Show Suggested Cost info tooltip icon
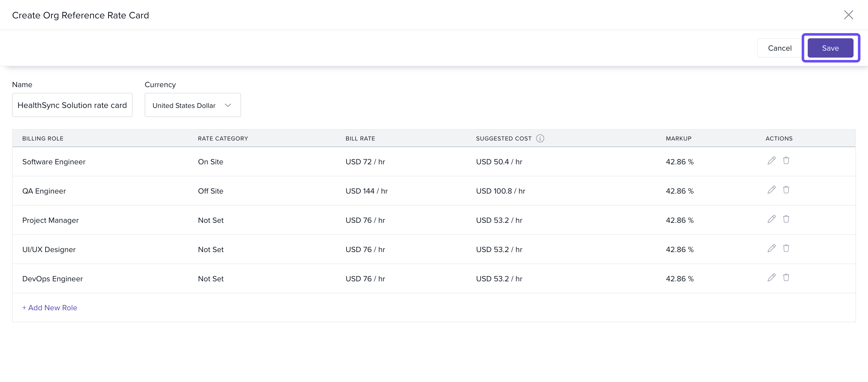Viewport: 868px width, 382px height. click(x=540, y=139)
